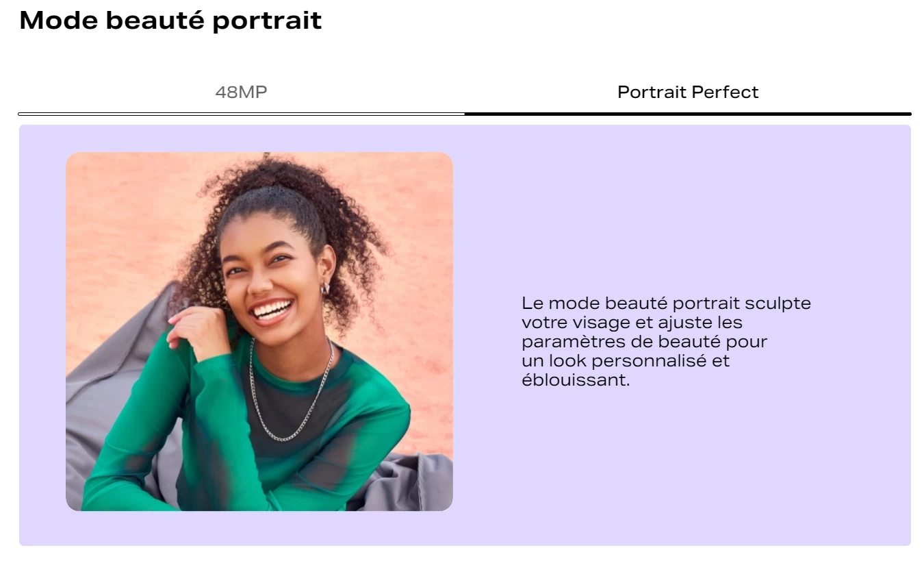Click the beauty mode description paragraph

[x=666, y=341]
